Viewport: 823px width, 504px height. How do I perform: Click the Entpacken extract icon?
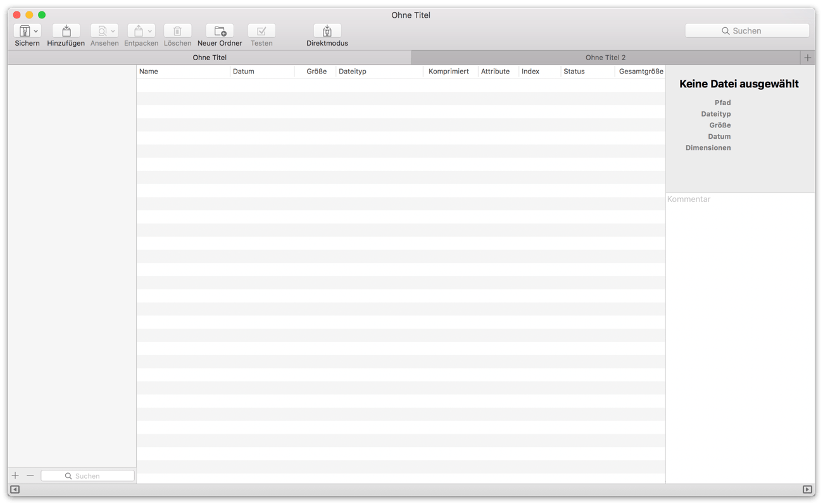(x=138, y=31)
